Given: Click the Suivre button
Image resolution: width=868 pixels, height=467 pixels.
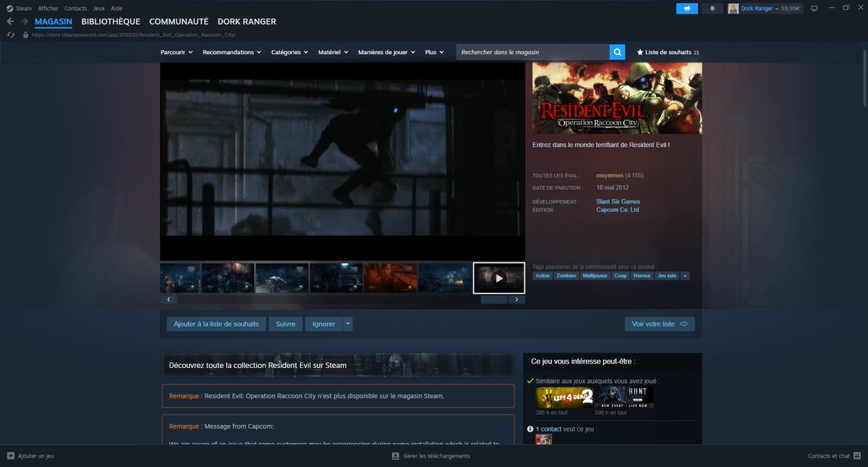Looking at the screenshot, I should (x=286, y=324).
